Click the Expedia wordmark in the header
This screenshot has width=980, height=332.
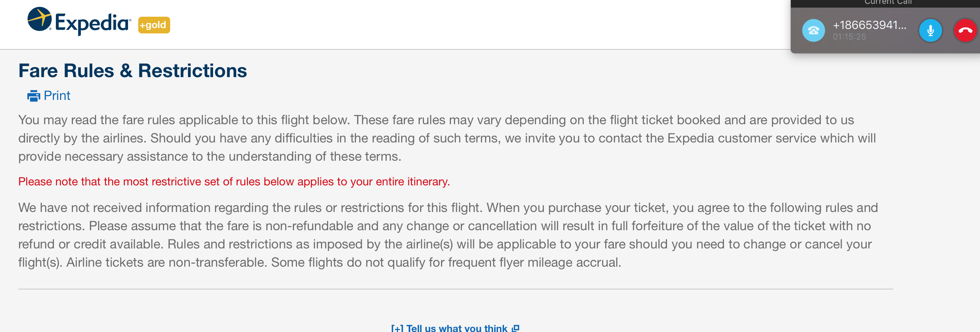(91, 23)
